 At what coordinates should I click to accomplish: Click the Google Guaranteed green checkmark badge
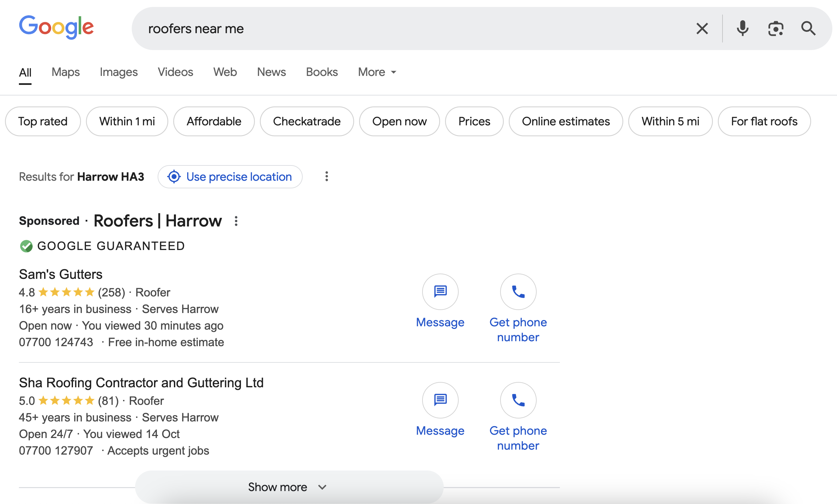(x=26, y=246)
